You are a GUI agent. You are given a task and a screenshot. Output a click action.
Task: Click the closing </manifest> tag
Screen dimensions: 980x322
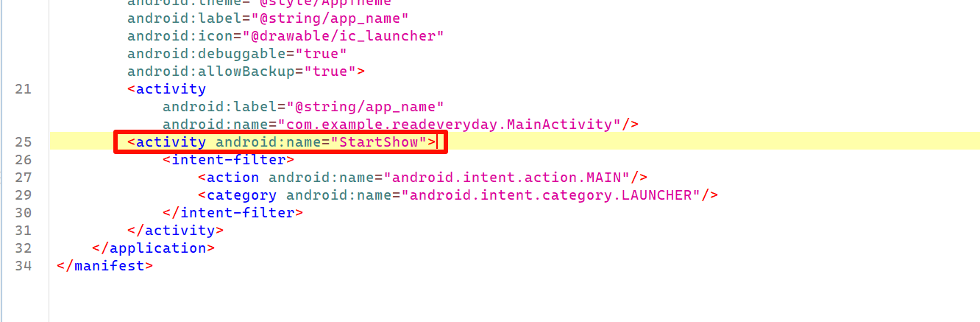tap(105, 266)
